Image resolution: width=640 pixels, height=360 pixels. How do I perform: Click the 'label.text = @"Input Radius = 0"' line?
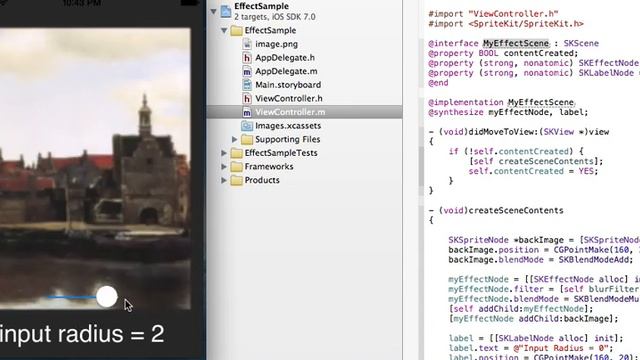[531, 348]
